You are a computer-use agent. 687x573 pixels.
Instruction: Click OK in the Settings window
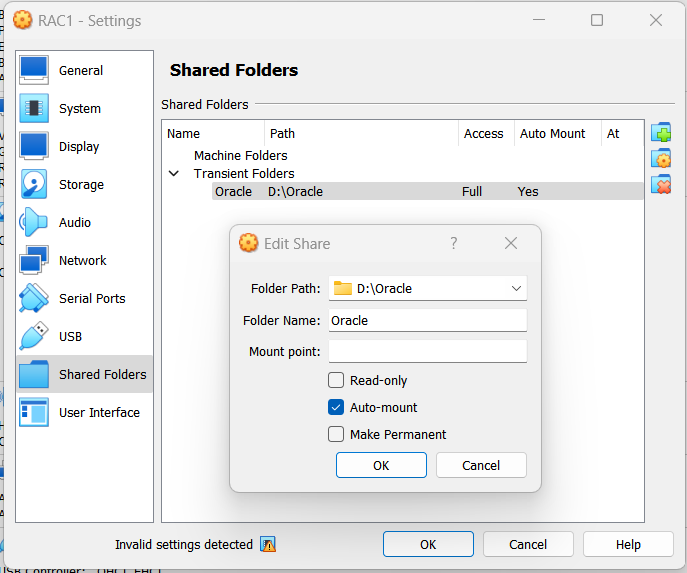428,544
